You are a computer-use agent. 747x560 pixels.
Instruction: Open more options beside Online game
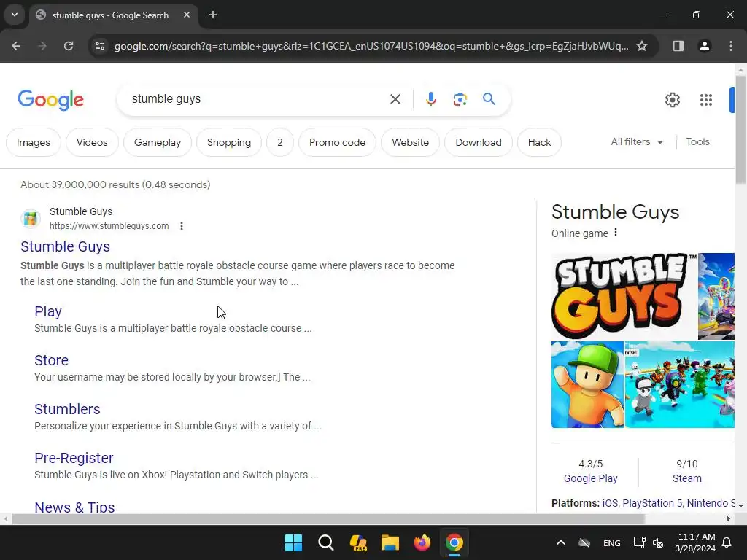616,233
